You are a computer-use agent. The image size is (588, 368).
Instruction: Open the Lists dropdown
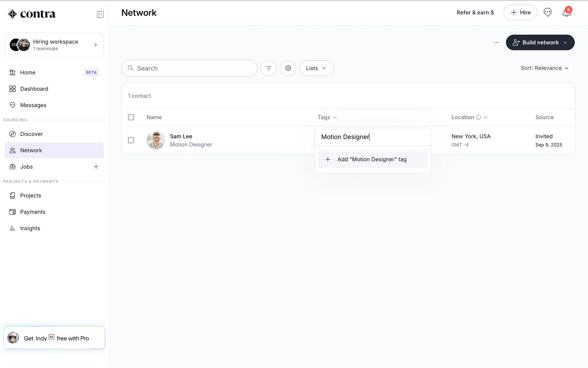[316, 68]
